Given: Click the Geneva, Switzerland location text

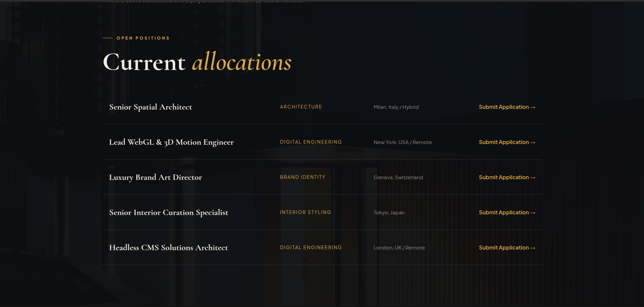Looking at the screenshot, I should click(x=398, y=178).
